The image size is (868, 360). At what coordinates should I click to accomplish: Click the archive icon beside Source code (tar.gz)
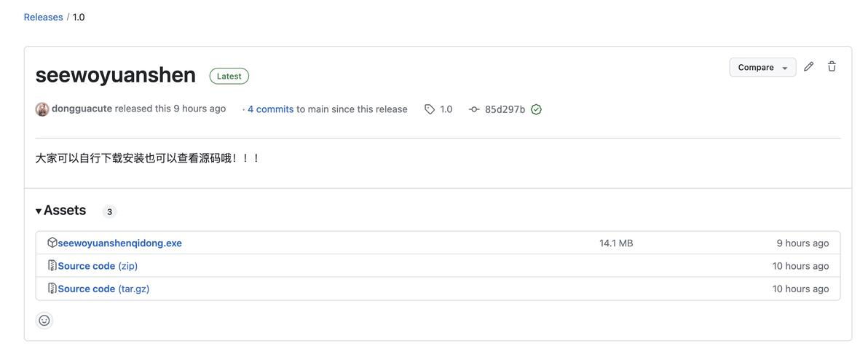click(52, 289)
